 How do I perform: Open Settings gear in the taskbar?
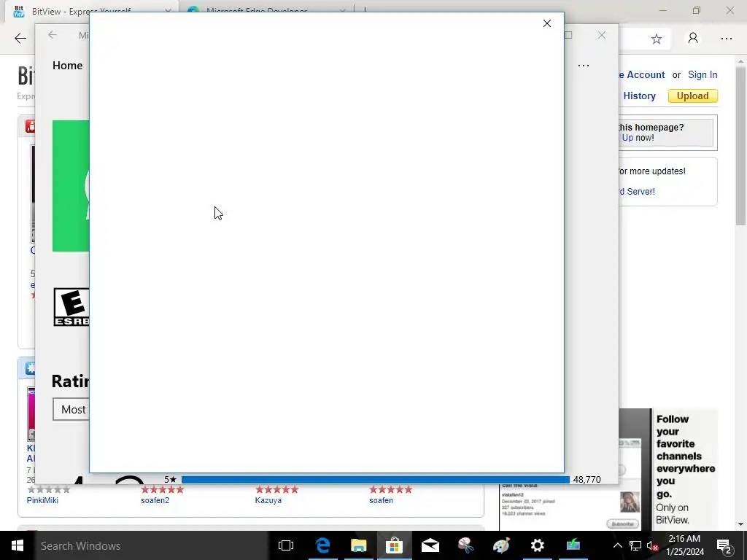tap(538, 545)
